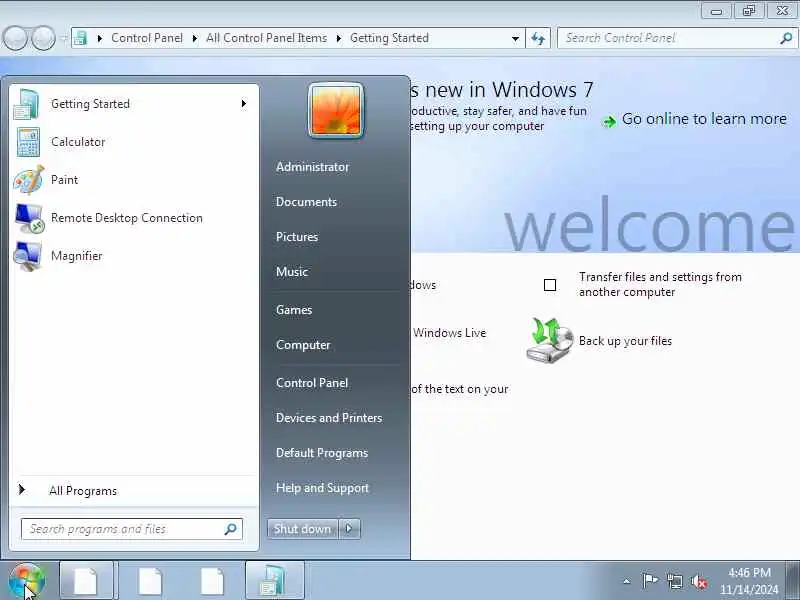The height and width of the screenshot is (600, 800).
Task: Click the user account flower picture
Action: (336, 110)
